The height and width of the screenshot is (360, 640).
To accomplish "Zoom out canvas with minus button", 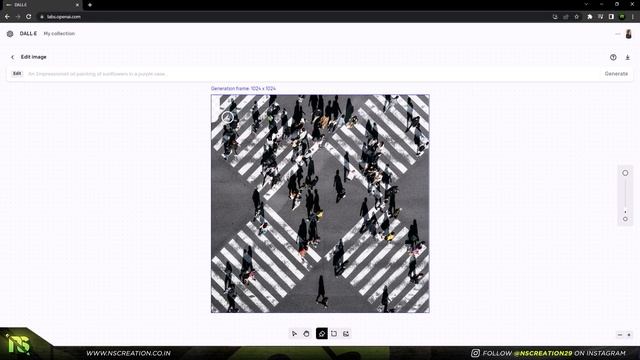I will pyautogui.click(x=620, y=335).
